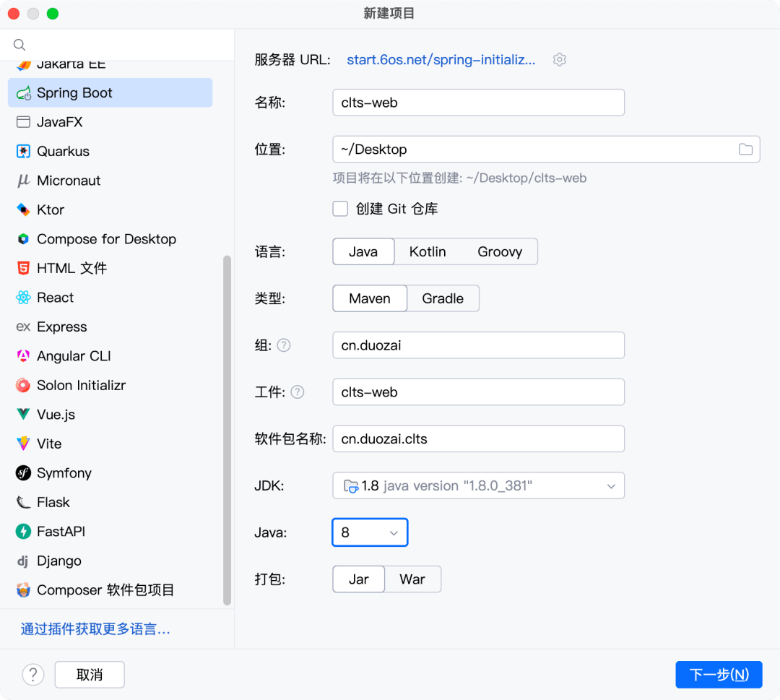
Task: Click the Ktor icon
Action: click(23, 210)
